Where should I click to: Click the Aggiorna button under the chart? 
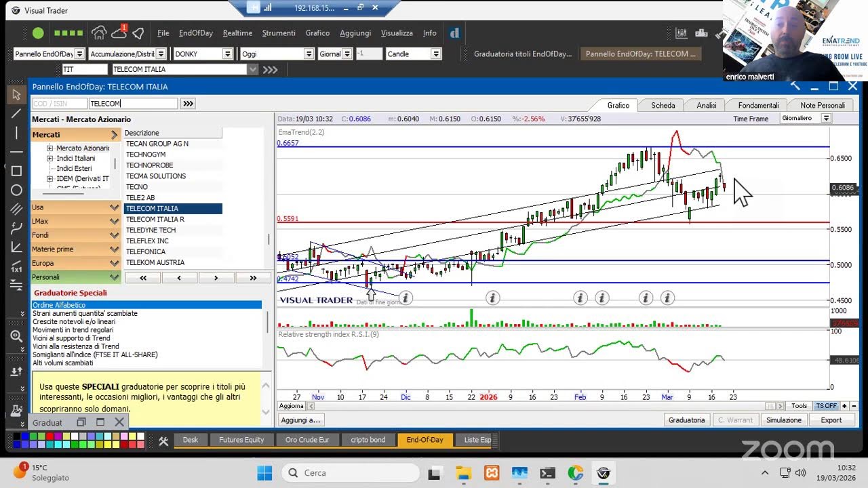click(x=292, y=406)
